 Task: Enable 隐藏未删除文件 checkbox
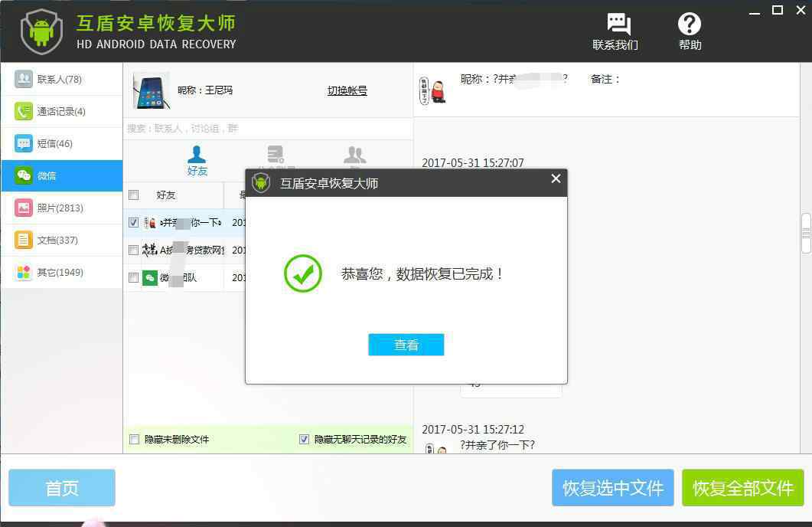click(134, 440)
